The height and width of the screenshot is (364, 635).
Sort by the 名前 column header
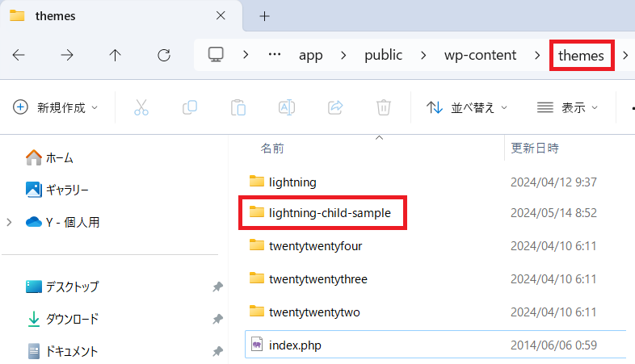point(272,148)
